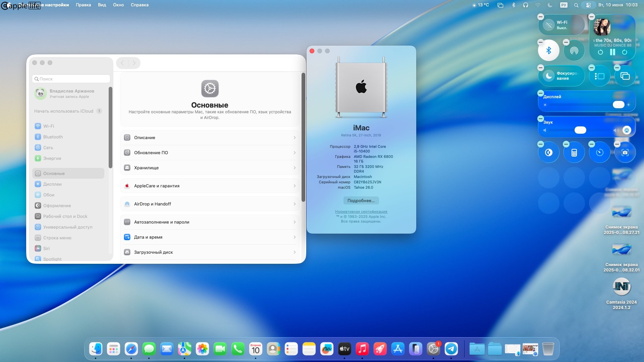This screenshot has height=362, width=644.
Task: Expand the AppleCare и гарантия row chevron
Action: (x=294, y=186)
